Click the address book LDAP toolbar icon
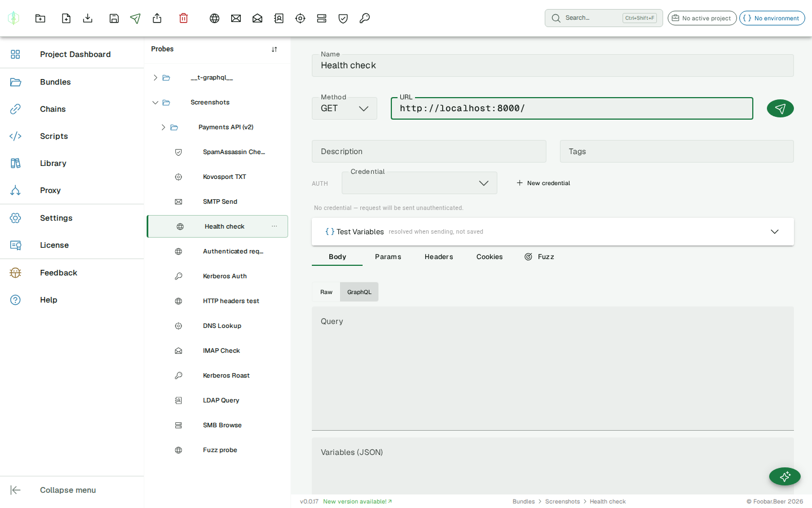The width and height of the screenshot is (812, 508). pos(279,18)
